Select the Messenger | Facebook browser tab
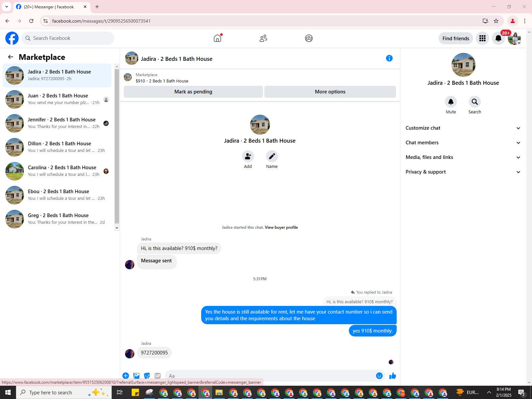Screen dimensions: 532x399 [52, 7]
